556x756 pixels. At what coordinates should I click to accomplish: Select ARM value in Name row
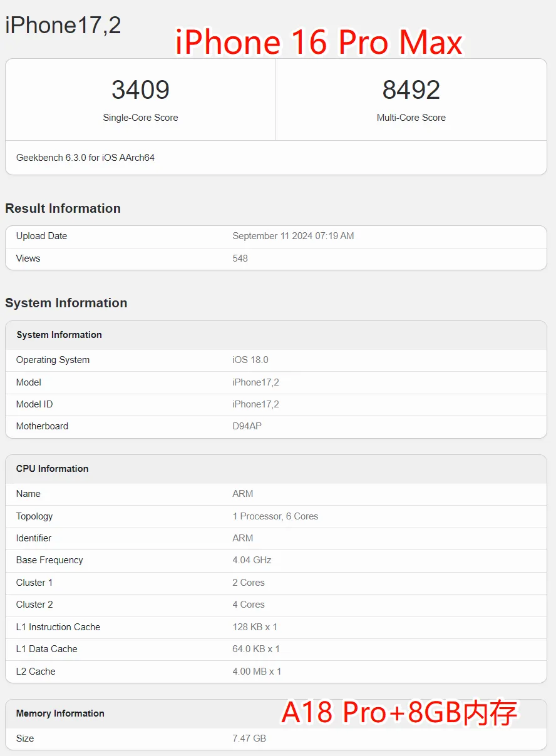pos(243,494)
